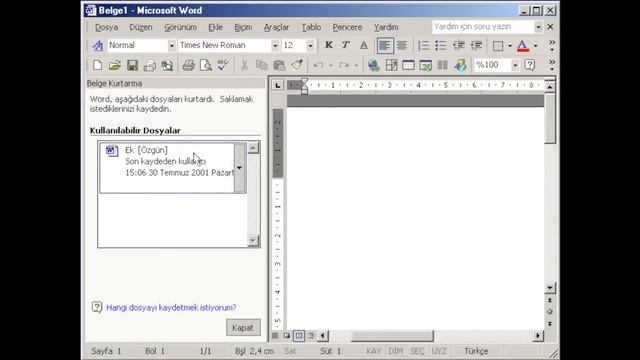Click the UYZ status bar indicator
Viewport: 640px width, 360px height.
pos(439,351)
